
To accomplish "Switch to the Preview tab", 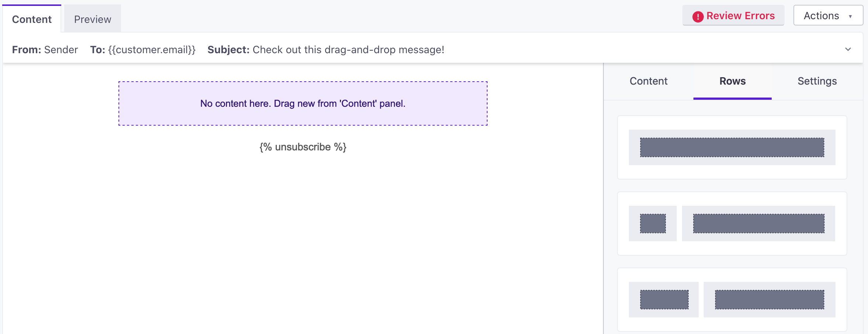I will [92, 18].
